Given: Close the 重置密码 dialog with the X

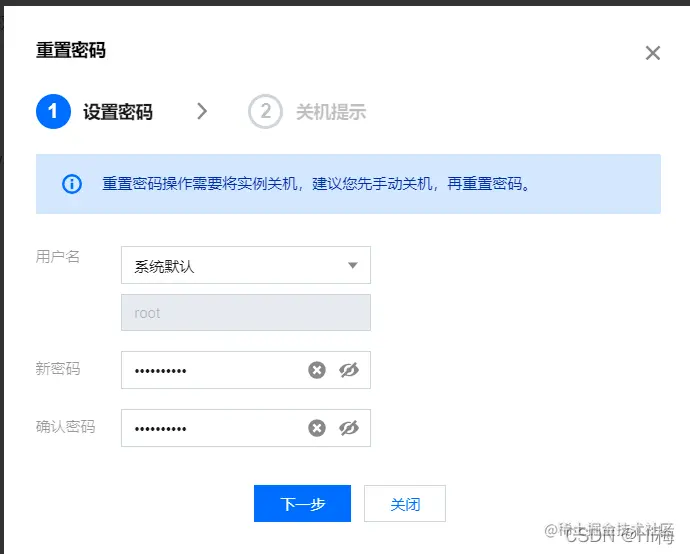Looking at the screenshot, I should click(x=653, y=53).
